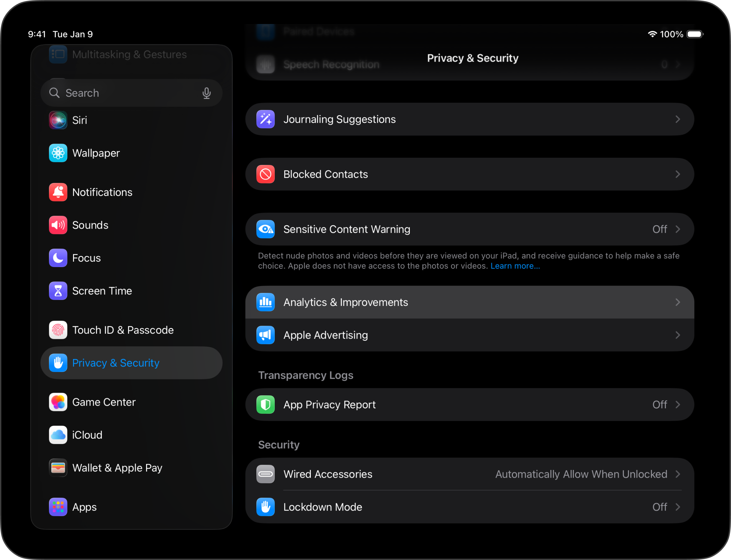Click the iCloud cloud icon

pos(58,435)
